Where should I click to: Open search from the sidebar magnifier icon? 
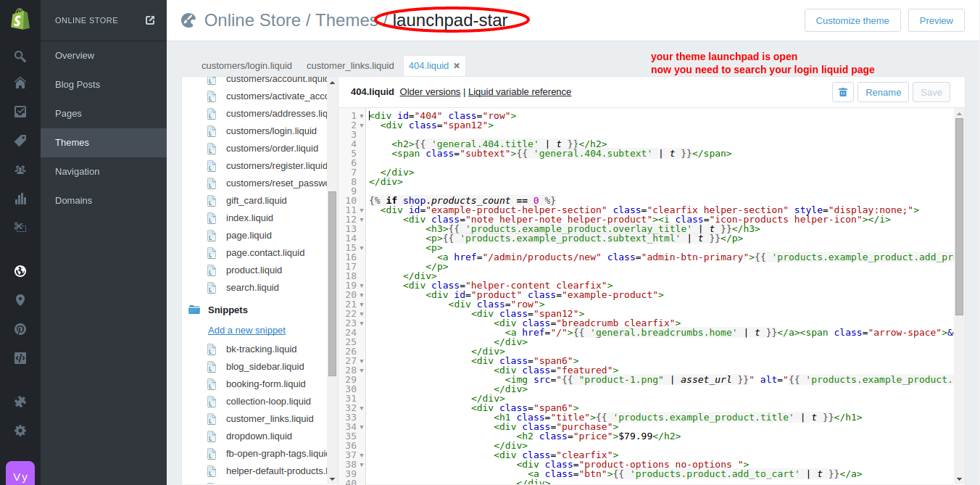pos(20,56)
